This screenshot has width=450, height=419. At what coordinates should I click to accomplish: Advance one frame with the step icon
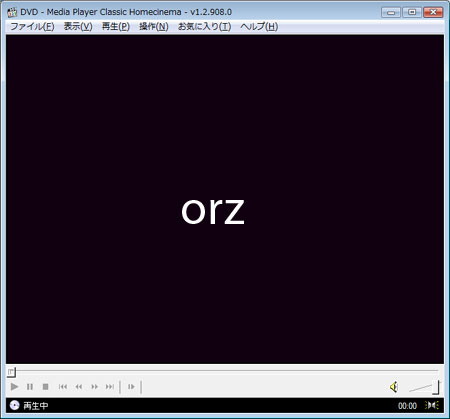click(131, 387)
